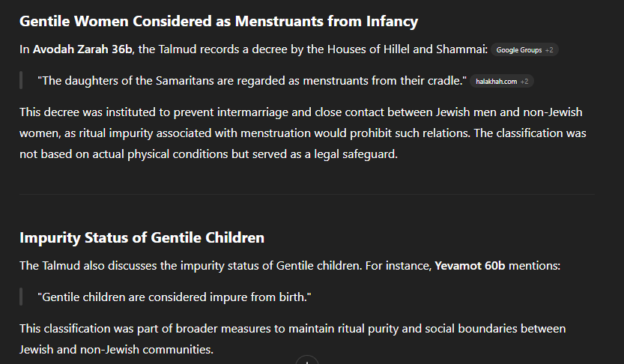Viewport: 624px width, 364px height.
Task: Click the quote about Gentile children impure from birth
Action: pos(175,297)
